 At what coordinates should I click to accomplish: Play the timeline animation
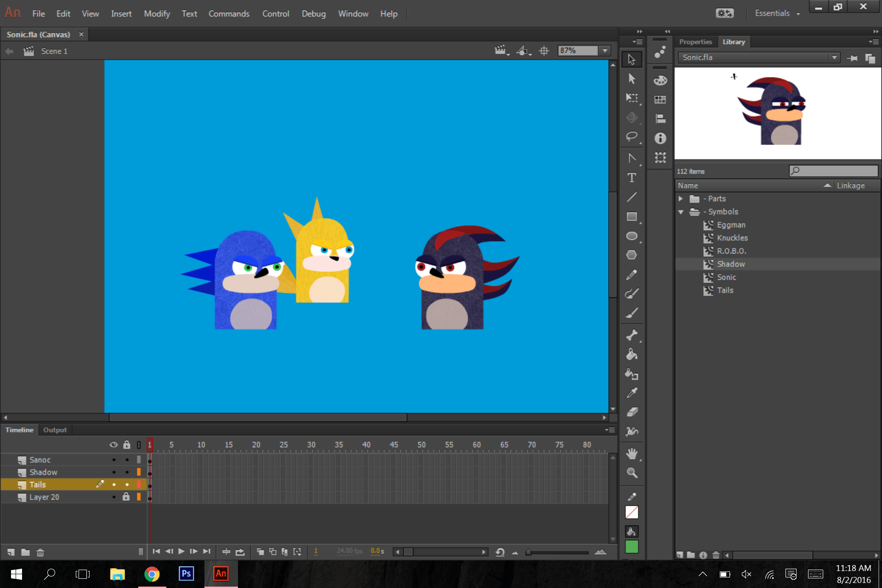(x=181, y=551)
